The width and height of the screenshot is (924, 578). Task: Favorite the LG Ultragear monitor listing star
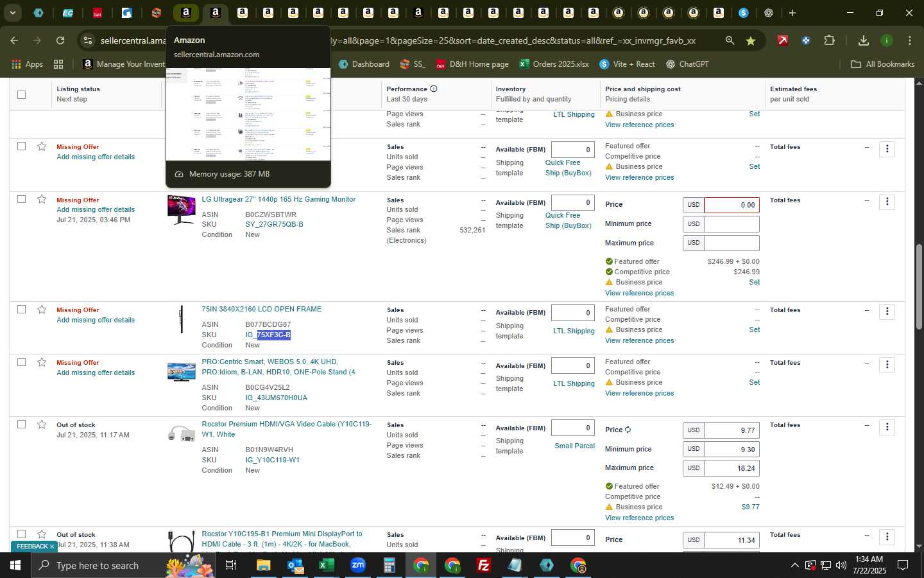pyautogui.click(x=42, y=199)
